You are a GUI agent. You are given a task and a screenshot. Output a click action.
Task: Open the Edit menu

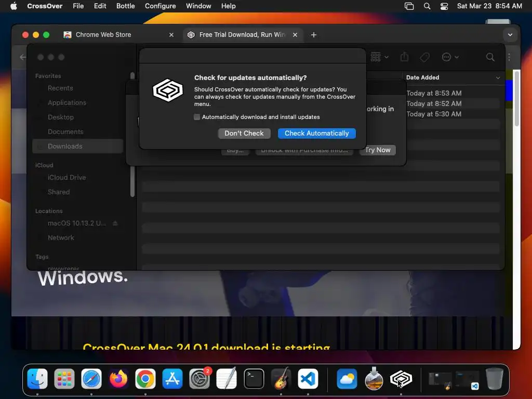tap(100, 6)
